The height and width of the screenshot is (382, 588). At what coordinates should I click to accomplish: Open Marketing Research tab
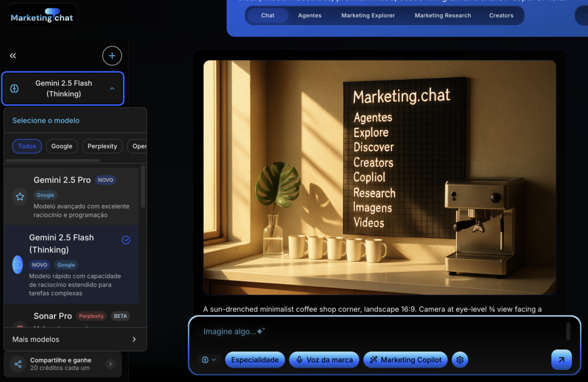[x=443, y=15]
